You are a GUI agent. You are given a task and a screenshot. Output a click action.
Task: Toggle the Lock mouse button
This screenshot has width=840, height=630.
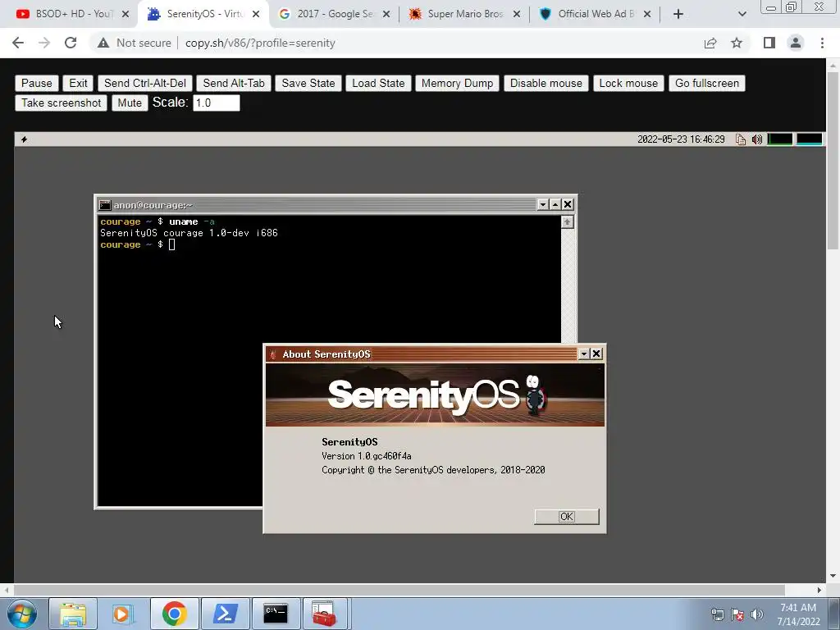pyautogui.click(x=628, y=83)
